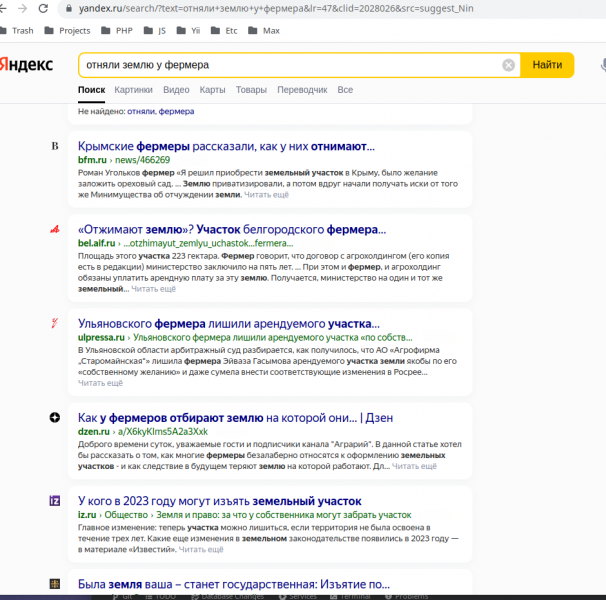The height and width of the screenshot is (600, 606).
Task: Open the PHP bookmarks folder
Action: 117,31
